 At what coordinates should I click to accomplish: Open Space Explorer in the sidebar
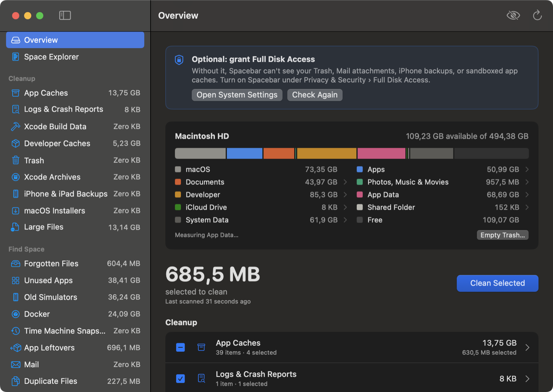[75, 57]
